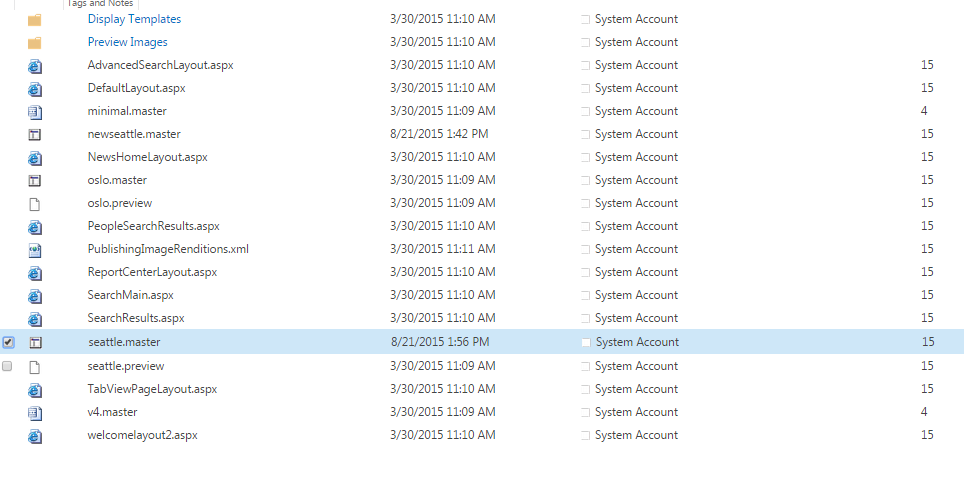This screenshot has width=964, height=479.
Task: Toggle presence box beside welcomelayout2.aspx System Account
Action: click(x=585, y=436)
